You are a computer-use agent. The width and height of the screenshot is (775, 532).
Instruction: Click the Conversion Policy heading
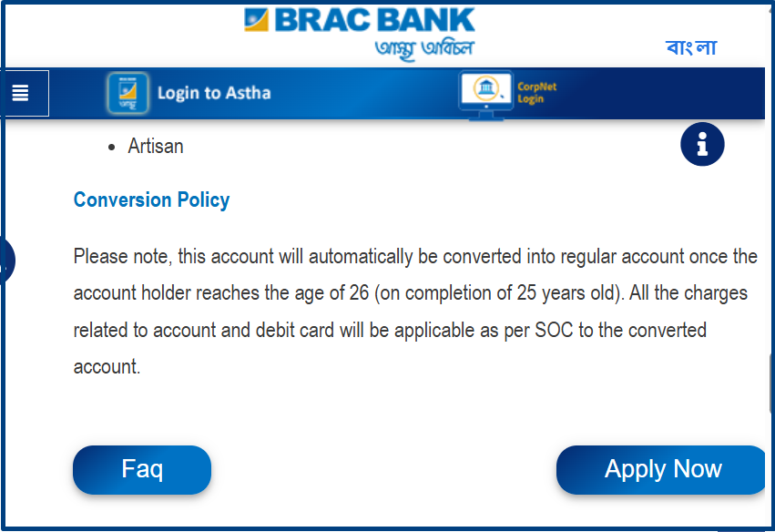pyautogui.click(x=151, y=200)
